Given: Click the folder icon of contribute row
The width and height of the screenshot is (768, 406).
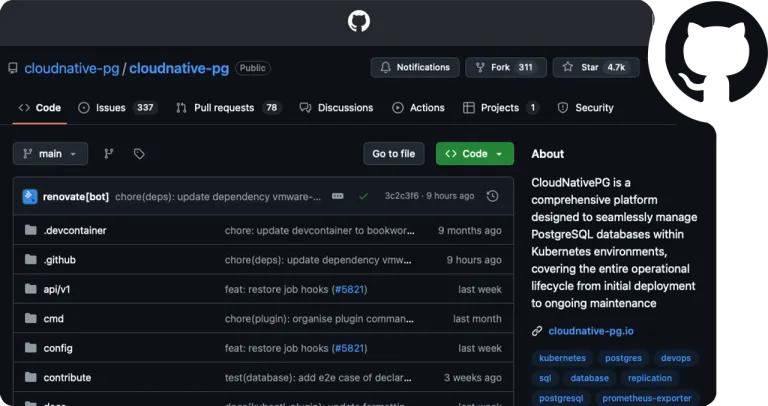Looking at the screenshot, I should pyautogui.click(x=31, y=377).
